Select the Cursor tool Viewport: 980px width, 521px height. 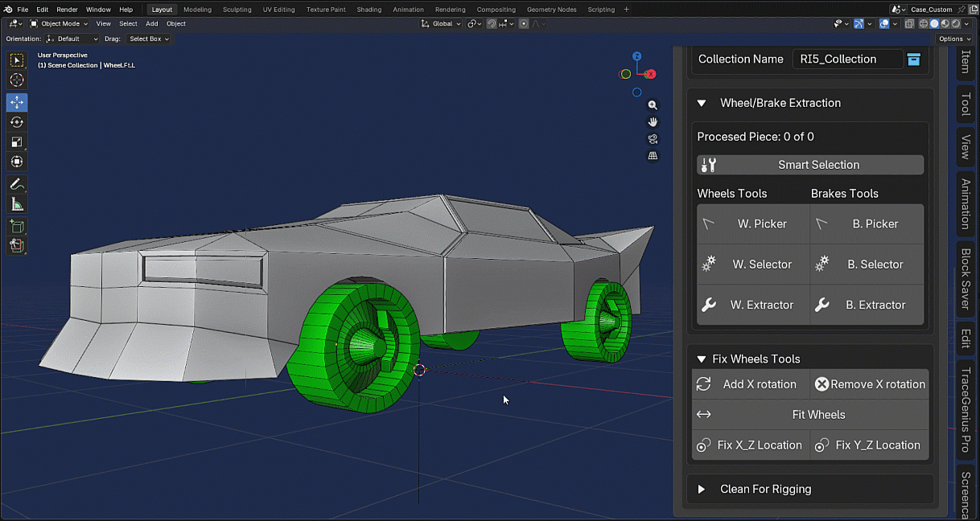pos(17,80)
